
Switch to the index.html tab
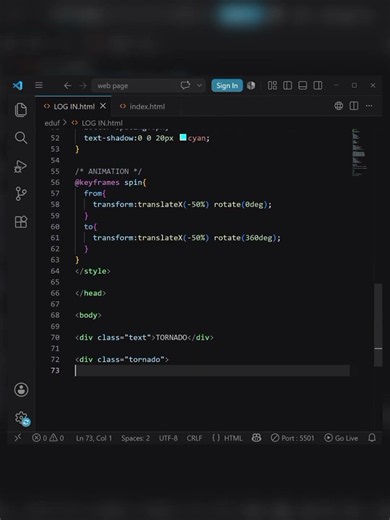coord(147,106)
